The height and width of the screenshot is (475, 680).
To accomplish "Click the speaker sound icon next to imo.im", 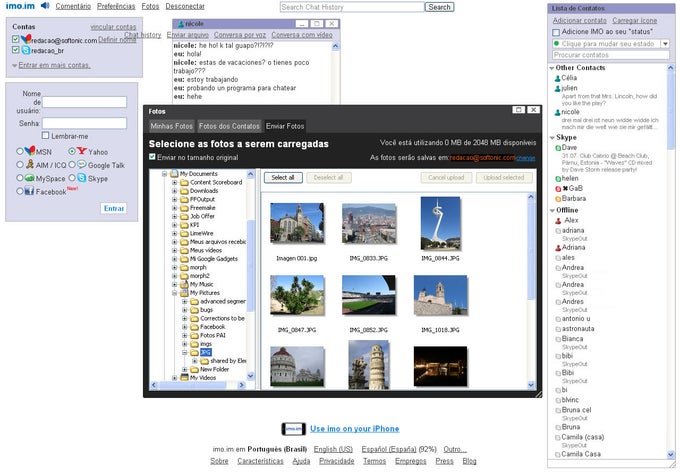I will (45, 6).
